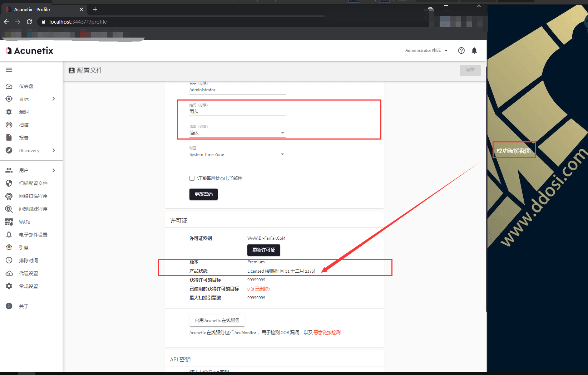Open the Reports document icon (报告)
Screen dimensions: 588x375
tap(9, 137)
